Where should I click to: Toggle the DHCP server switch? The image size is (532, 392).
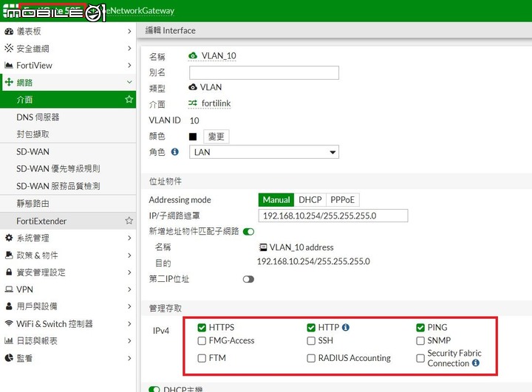coord(154,389)
